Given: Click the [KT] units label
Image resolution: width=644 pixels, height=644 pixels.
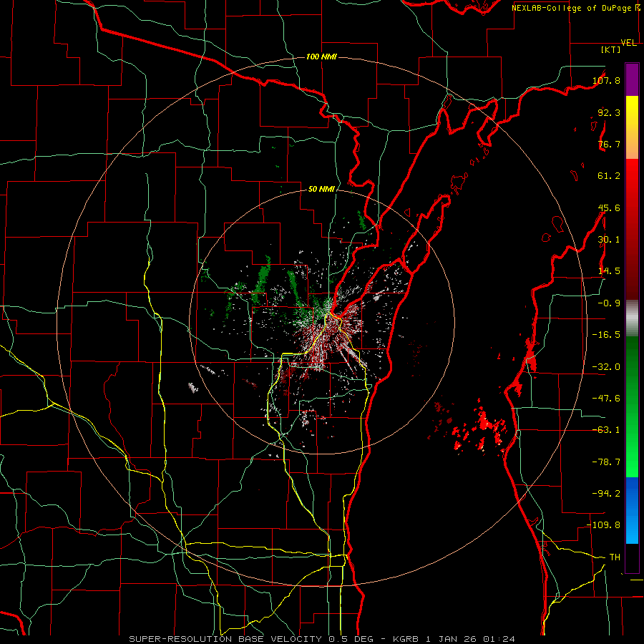Looking at the screenshot, I should point(610,49).
